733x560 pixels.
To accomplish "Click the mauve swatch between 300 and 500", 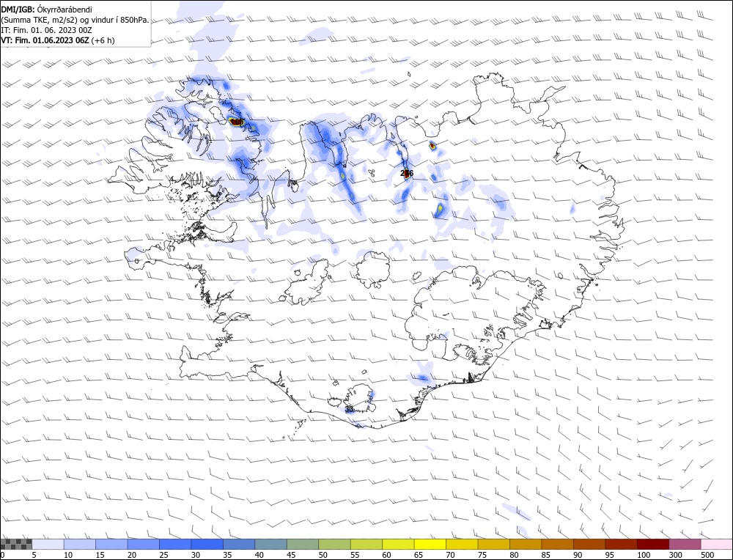I will tap(685, 544).
